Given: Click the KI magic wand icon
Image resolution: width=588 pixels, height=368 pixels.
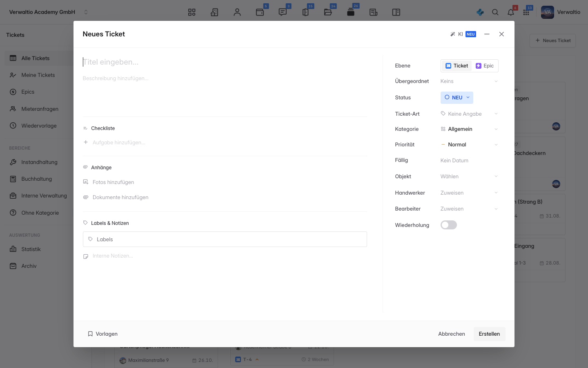Looking at the screenshot, I should pos(452,34).
